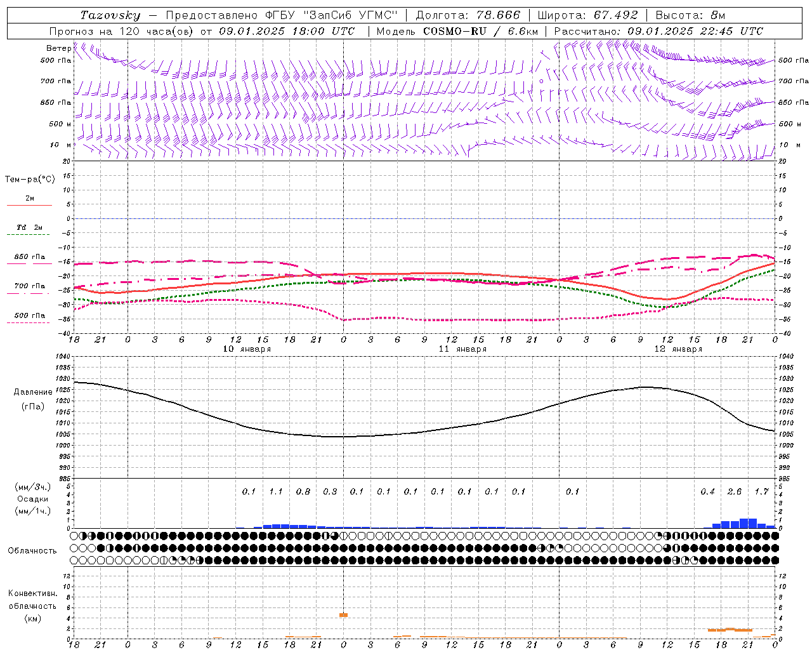This screenshot has width=812, height=650.
Task: Click the Конвективн. convective cloud label
Action: tap(32, 594)
